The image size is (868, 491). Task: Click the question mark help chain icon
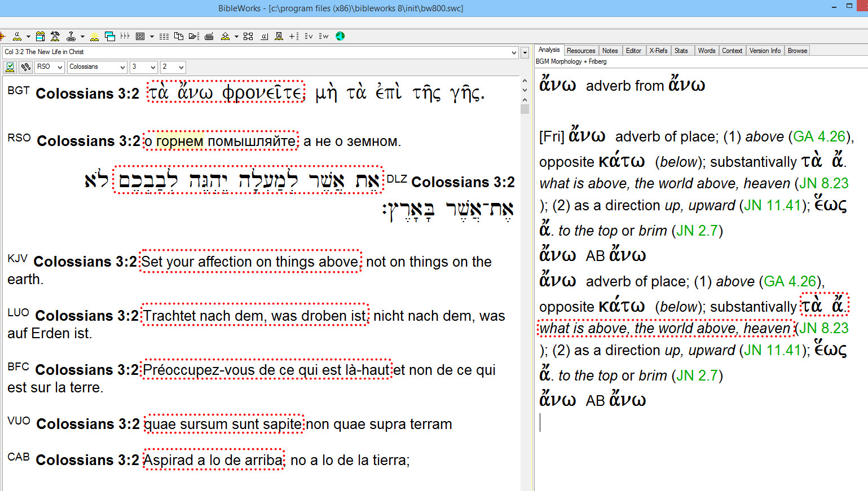(71, 36)
